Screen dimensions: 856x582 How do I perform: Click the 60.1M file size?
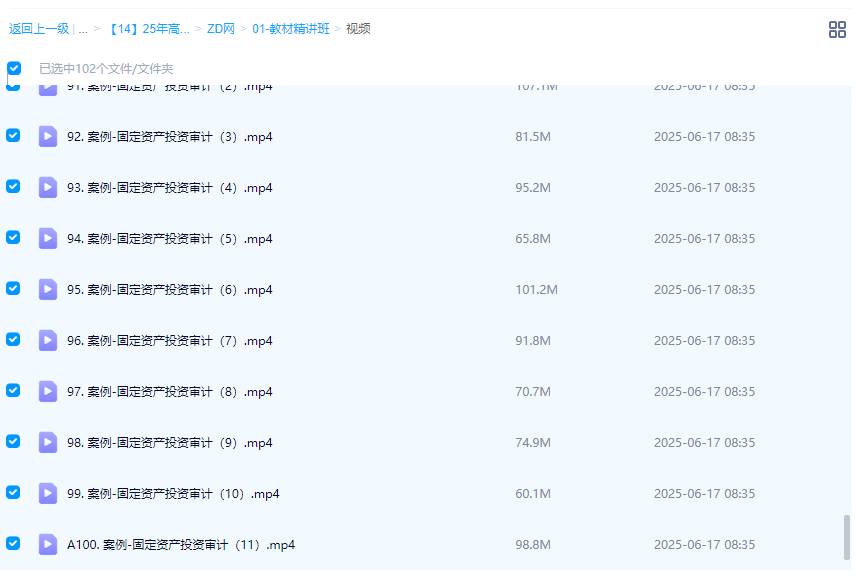click(533, 494)
